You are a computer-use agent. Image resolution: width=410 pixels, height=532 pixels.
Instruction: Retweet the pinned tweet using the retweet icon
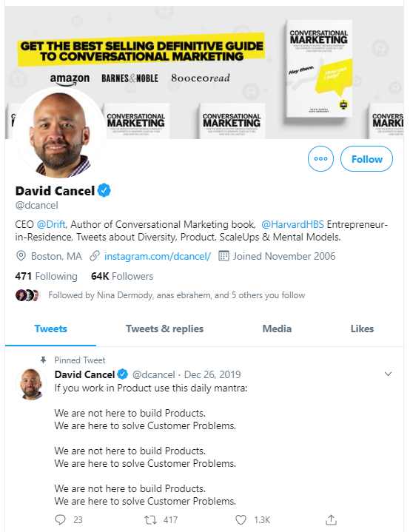tap(150, 519)
